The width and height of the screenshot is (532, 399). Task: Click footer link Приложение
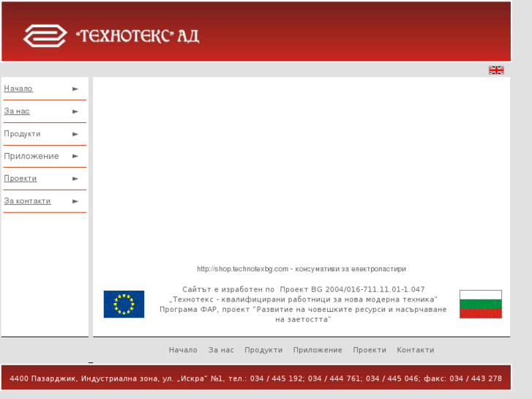click(x=318, y=350)
